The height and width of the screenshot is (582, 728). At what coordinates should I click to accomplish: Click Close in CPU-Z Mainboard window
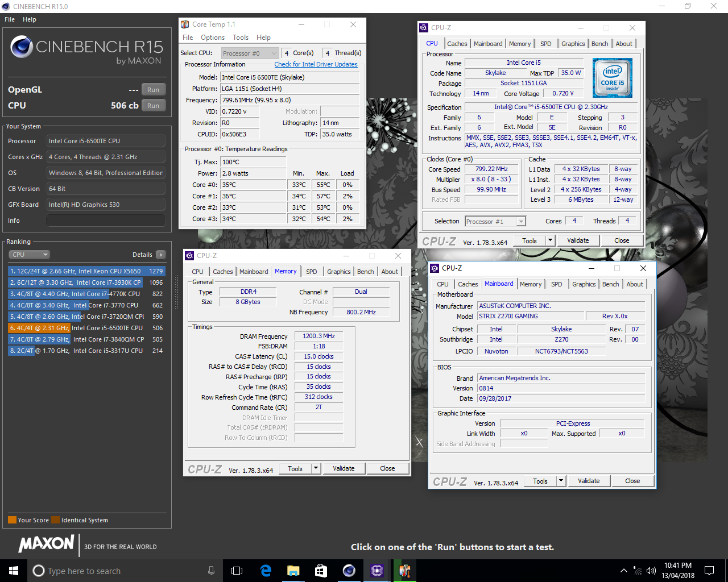(x=632, y=481)
